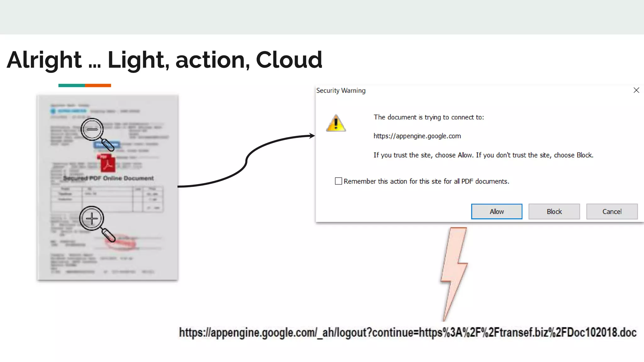Click the Block button
The width and height of the screenshot is (644, 362).
tap(554, 211)
